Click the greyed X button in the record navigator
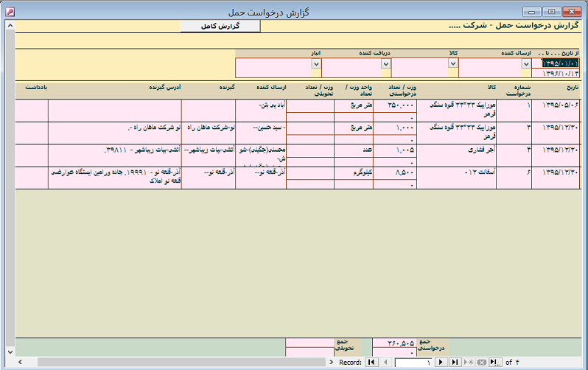Image resolution: width=588 pixels, height=370 pixels. pyautogui.click(x=482, y=362)
